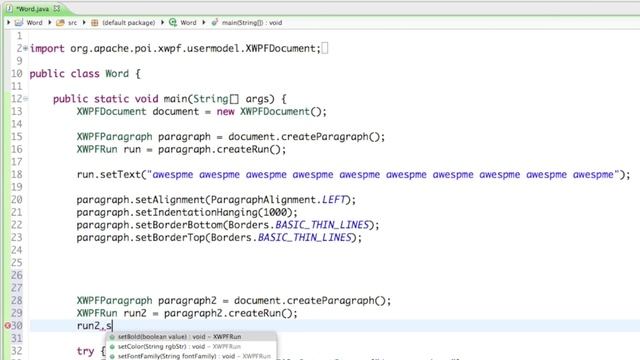Select the Word.java editor tab
Viewport: 640px width, 360px height.
[x=33, y=9]
